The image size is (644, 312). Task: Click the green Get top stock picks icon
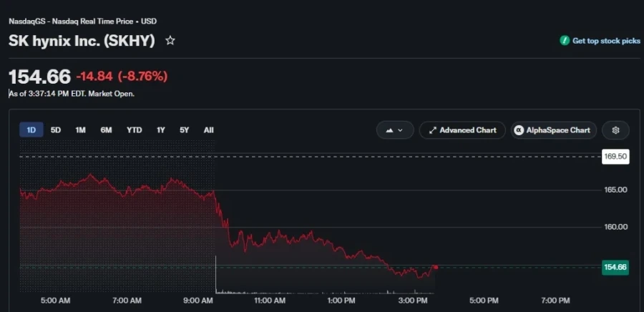pos(565,41)
